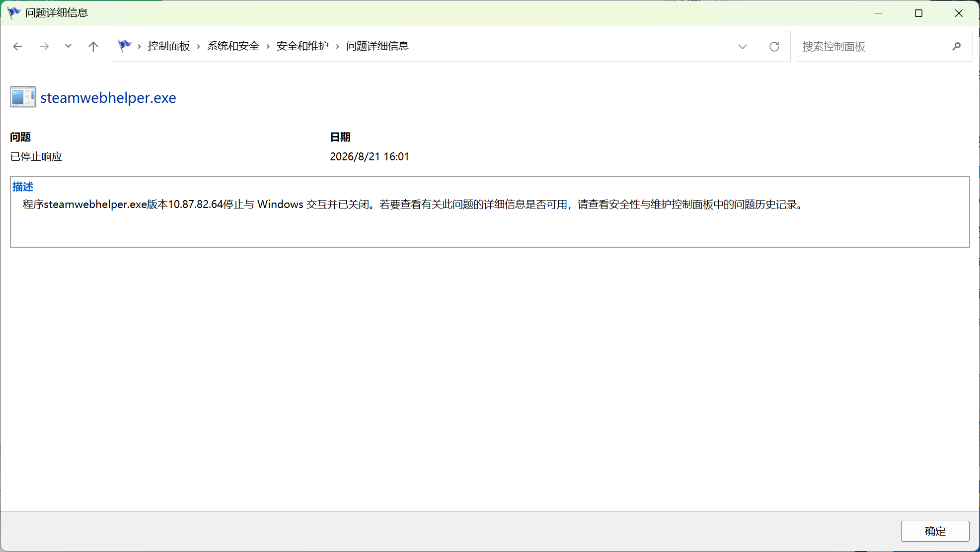The image size is (980, 552).
Task: Open 控制面板 breadcrumb
Action: coord(169,46)
